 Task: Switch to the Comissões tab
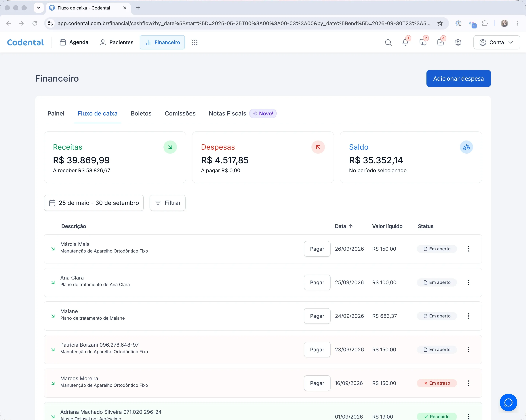tap(180, 114)
